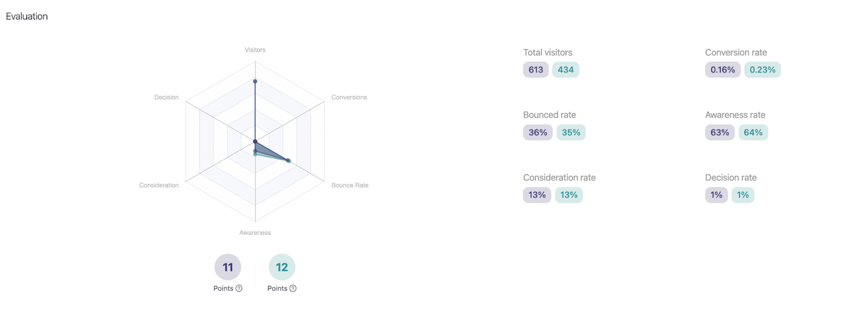Image resolution: width=868 pixels, height=320 pixels.
Task: Open the help icon beside 12 Points
Action: pyautogui.click(x=292, y=288)
